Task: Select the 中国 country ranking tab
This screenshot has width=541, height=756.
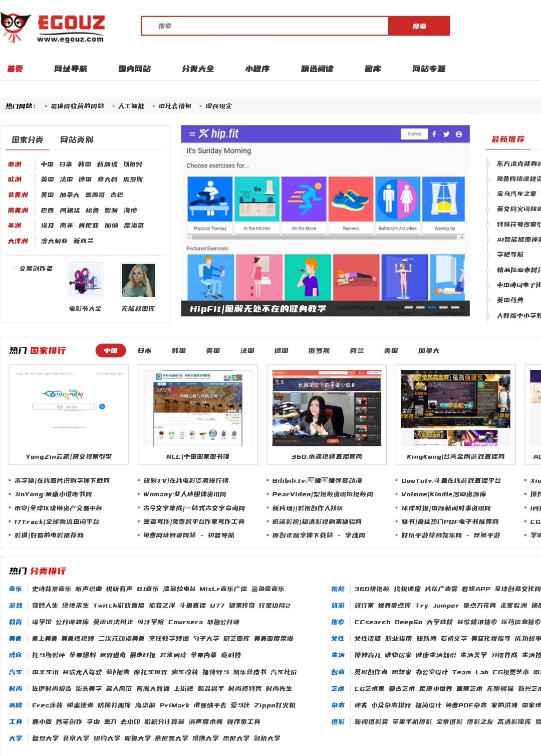Action: [111, 350]
